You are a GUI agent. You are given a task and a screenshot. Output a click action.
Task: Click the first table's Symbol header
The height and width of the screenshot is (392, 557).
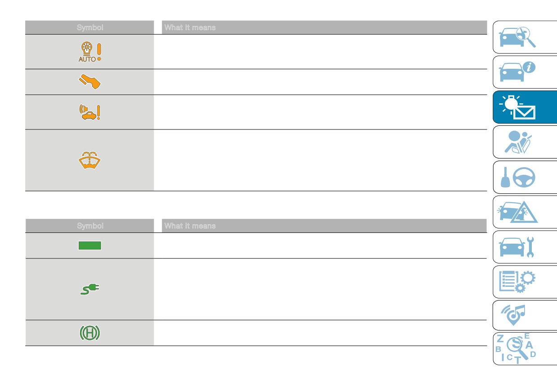[x=90, y=27]
